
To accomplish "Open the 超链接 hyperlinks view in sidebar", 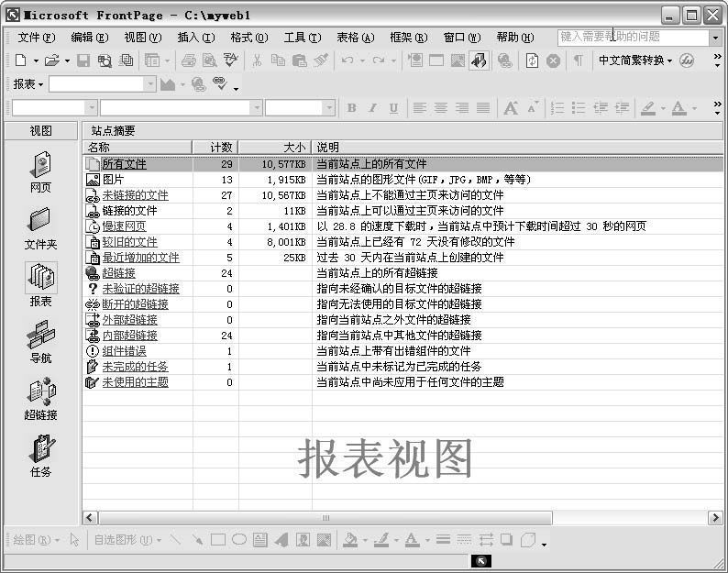I will [40, 397].
